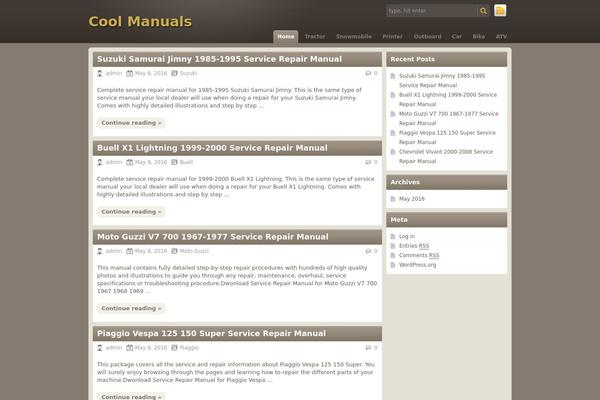The width and height of the screenshot is (600, 400).
Task: Open the Snowmobile menu item
Action: click(354, 36)
